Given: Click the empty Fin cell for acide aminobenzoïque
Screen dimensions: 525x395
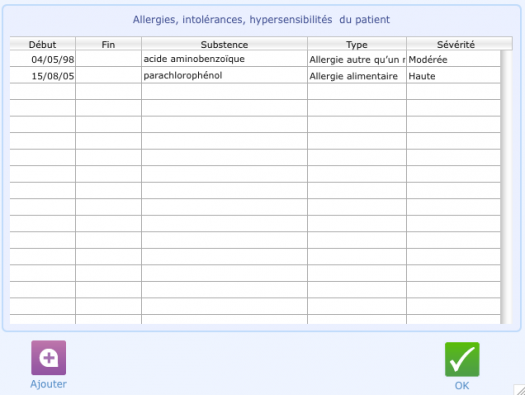Looking at the screenshot, I should pyautogui.click(x=108, y=59).
